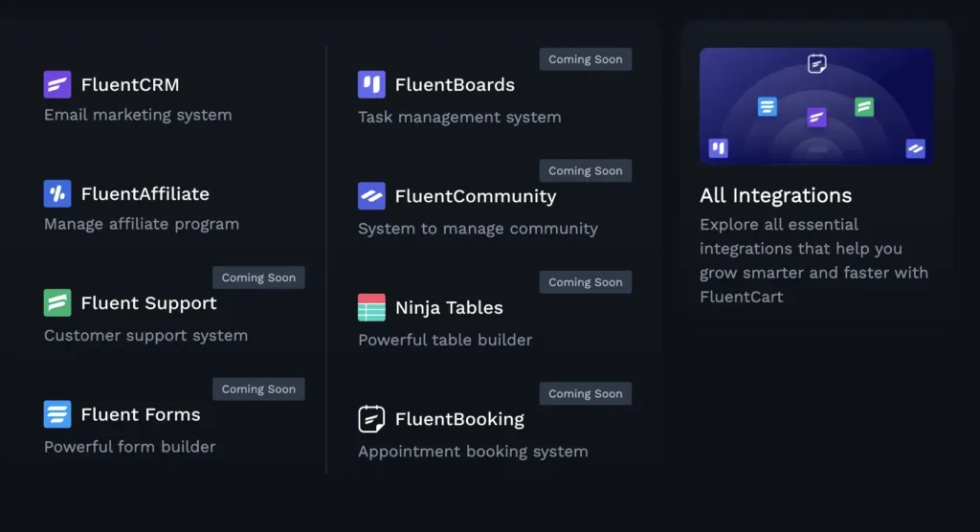Click the blue Fluent Forms icon
This screenshot has width=980, height=532.
point(57,414)
